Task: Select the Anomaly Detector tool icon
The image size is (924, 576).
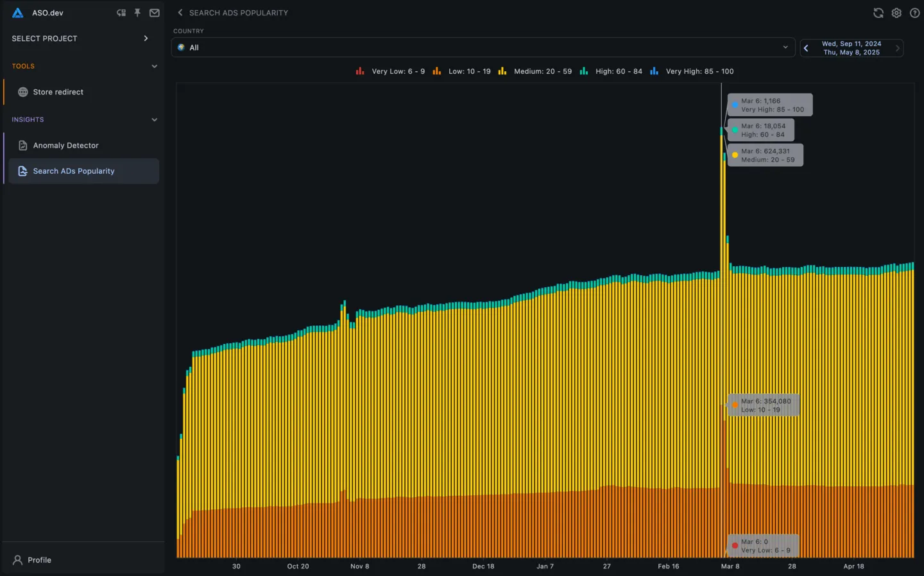Action: click(22, 146)
